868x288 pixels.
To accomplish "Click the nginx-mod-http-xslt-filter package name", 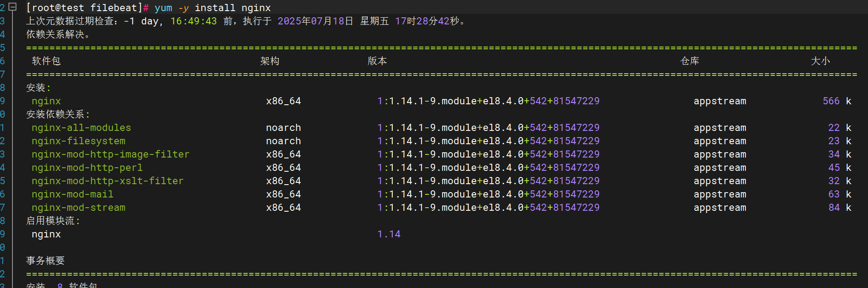I will click(x=108, y=181).
